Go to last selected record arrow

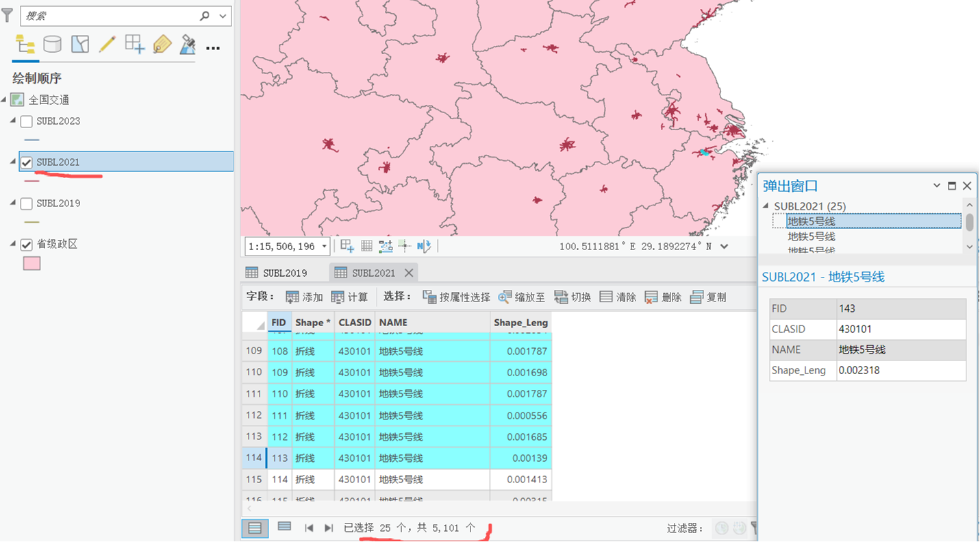pos(329,528)
